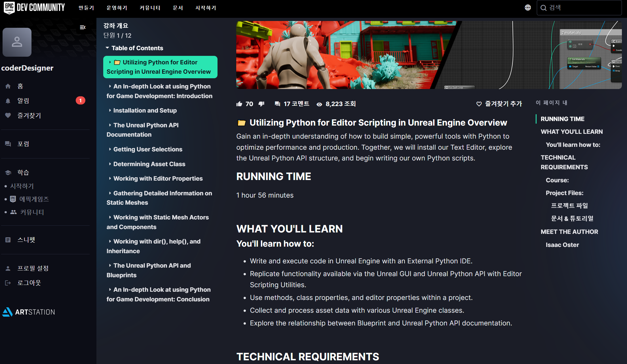Jump to MEET THE AUTHOR section link

click(569, 232)
